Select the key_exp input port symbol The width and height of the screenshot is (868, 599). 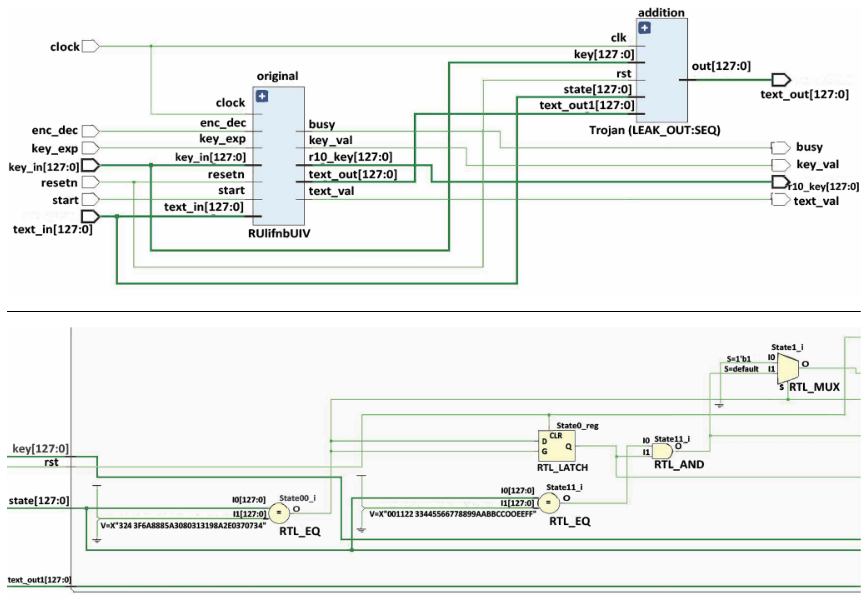[91, 148]
